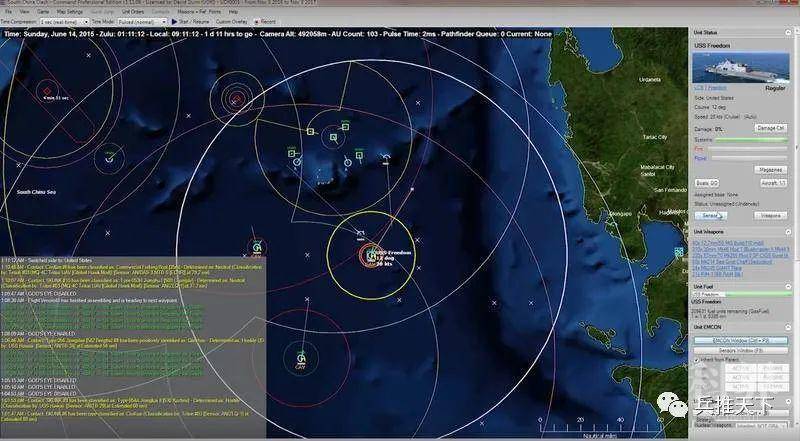Click the Flight Venom83 finished assembling log line
This screenshot has height=441, width=800.
pyautogui.click(x=89, y=301)
